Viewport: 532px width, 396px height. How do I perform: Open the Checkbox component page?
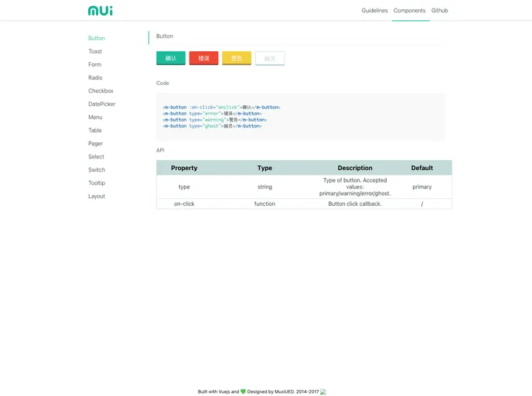pos(101,91)
